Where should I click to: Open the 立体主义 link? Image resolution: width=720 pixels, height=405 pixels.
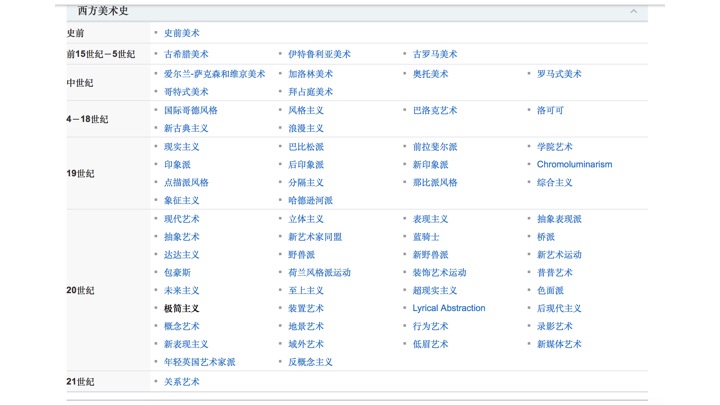coord(306,219)
